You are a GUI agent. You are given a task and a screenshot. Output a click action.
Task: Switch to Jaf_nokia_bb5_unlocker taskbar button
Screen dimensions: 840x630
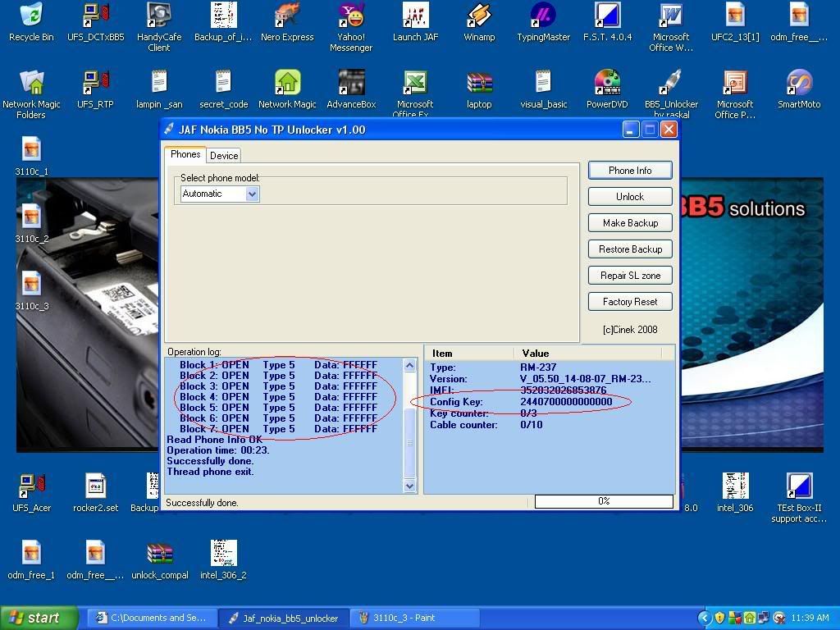coord(285,619)
